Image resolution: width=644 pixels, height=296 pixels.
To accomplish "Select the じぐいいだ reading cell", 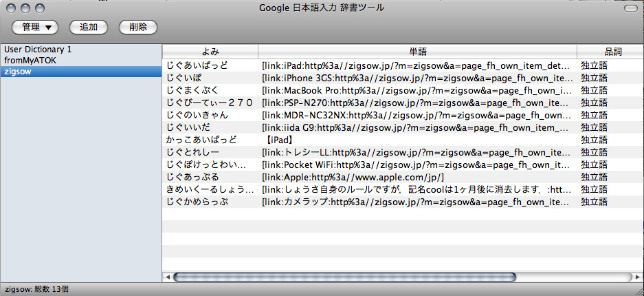I will point(210,127).
